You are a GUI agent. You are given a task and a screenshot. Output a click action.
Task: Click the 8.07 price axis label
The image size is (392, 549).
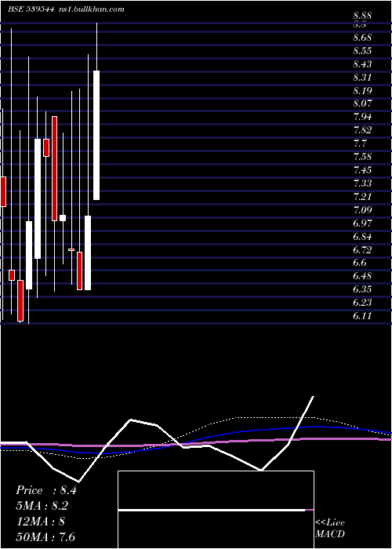point(362,104)
